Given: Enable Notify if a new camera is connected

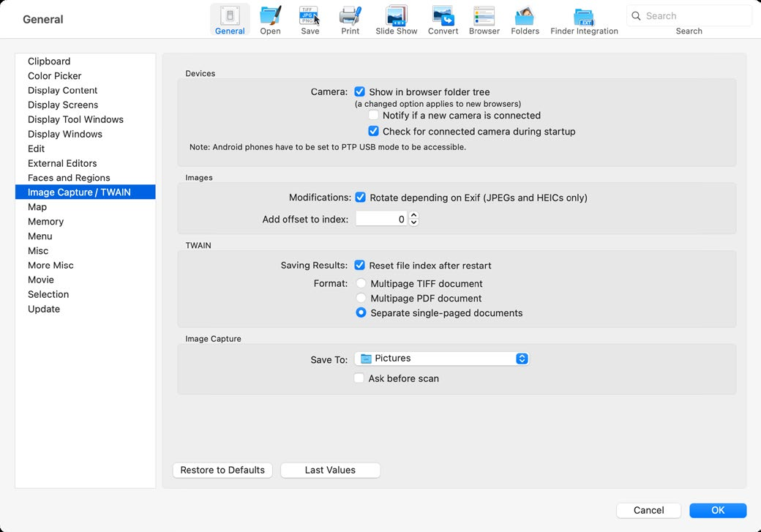Looking at the screenshot, I should pyautogui.click(x=373, y=116).
